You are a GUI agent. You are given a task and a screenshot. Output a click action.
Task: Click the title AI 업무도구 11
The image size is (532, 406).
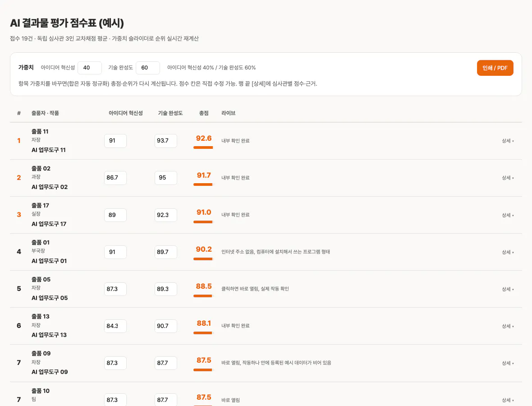(x=49, y=150)
